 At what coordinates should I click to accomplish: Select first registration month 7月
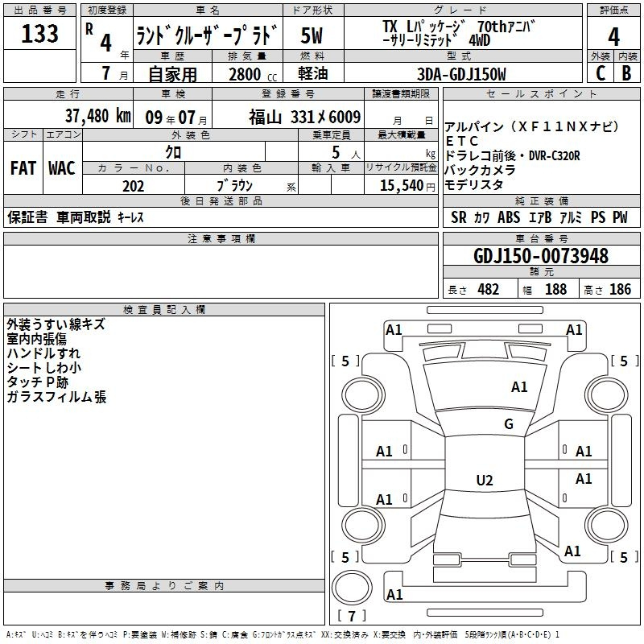pos(114,73)
